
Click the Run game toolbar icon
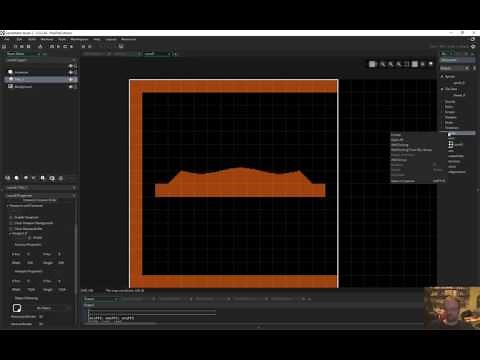pyautogui.click(x=58, y=46)
